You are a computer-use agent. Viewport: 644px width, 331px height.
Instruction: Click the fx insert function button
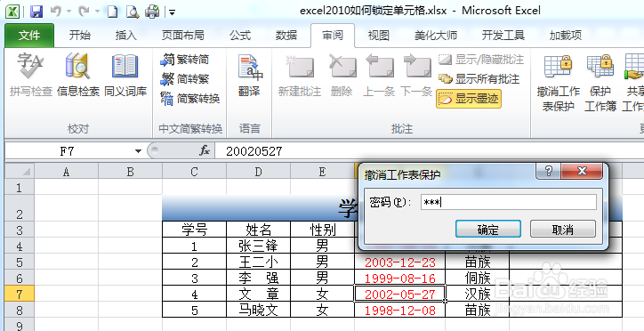204,151
